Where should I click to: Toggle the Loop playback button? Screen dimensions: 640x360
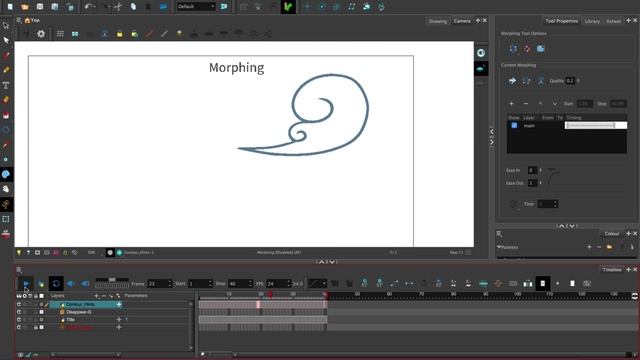click(56, 283)
